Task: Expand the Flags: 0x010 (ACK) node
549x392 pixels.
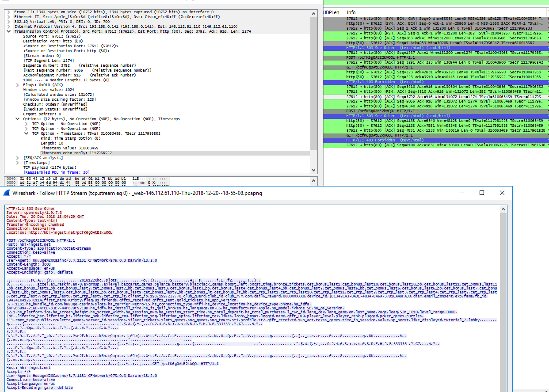Action: (18, 84)
